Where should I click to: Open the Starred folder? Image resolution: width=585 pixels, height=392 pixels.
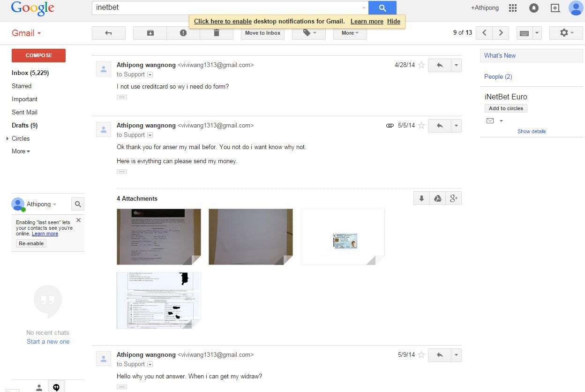pyautogui.click(x=22, y=86)
